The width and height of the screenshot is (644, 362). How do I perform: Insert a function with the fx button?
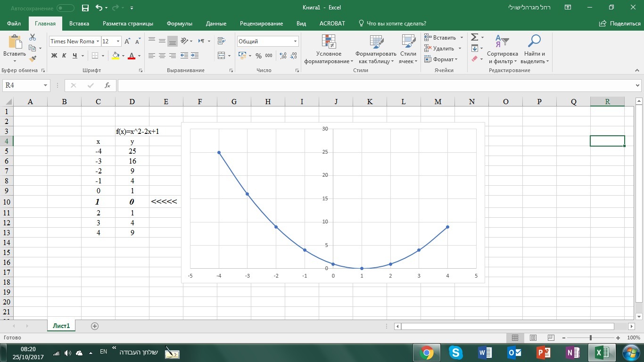(107, 85)
